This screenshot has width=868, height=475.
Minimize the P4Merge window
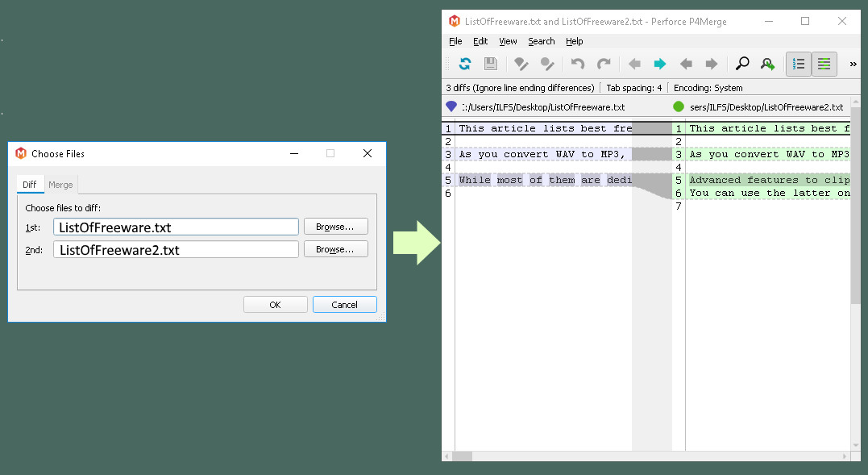click(x=768, y=21)
